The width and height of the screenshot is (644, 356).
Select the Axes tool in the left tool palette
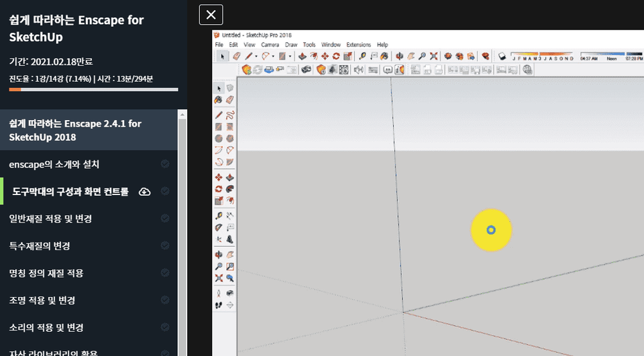click(219, 239)
